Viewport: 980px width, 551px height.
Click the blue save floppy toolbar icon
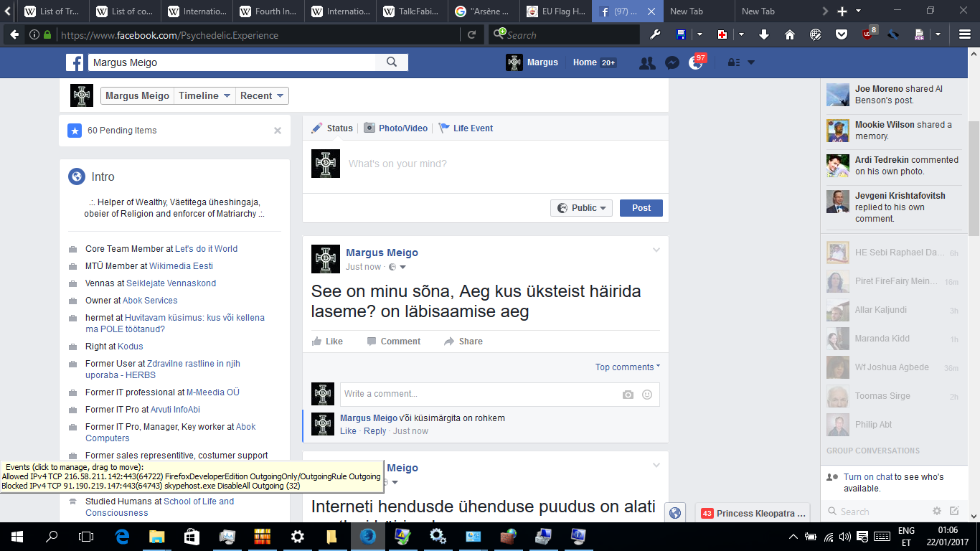click(681, 34)
